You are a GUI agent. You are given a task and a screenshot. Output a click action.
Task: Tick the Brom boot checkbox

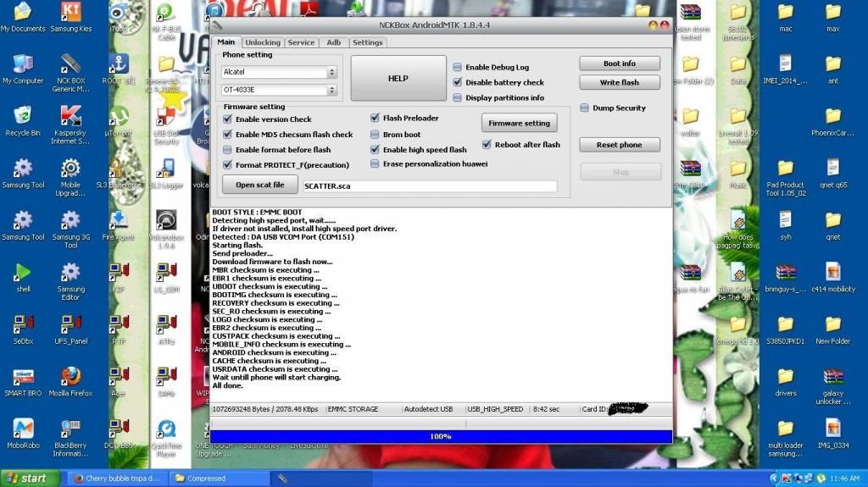(376, 134)
